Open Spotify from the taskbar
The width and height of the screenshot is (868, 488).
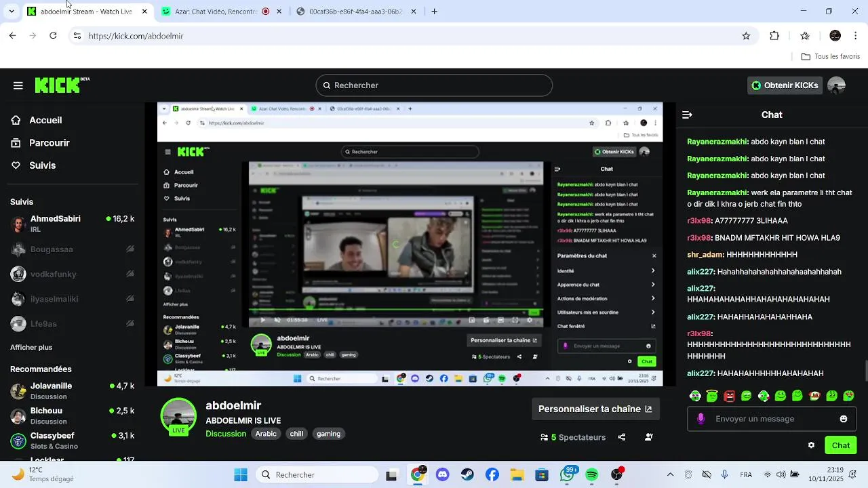(x=591, y=474)
